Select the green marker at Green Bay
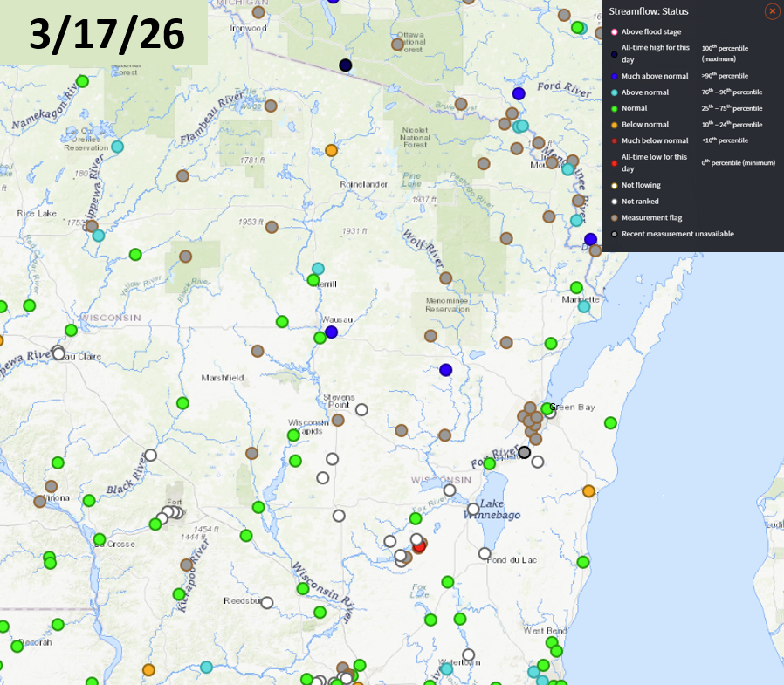 coord(547,408)
